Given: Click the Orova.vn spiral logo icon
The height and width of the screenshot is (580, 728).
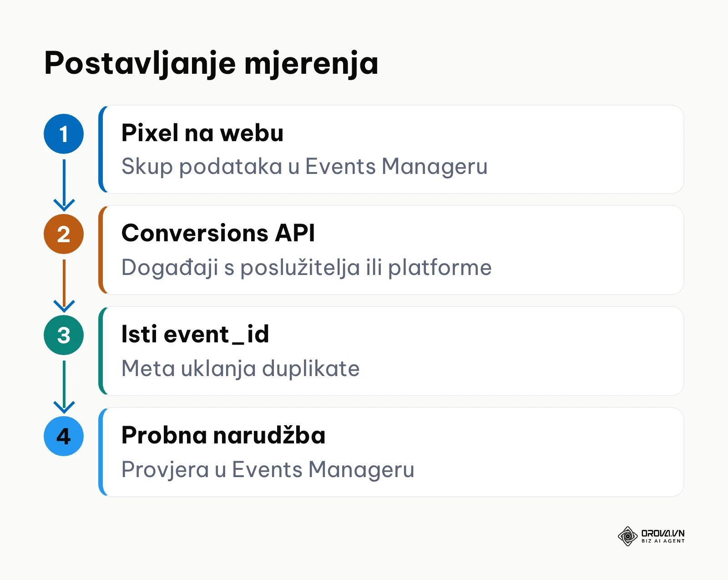Looking at the screenshot, I should (627, 536).
